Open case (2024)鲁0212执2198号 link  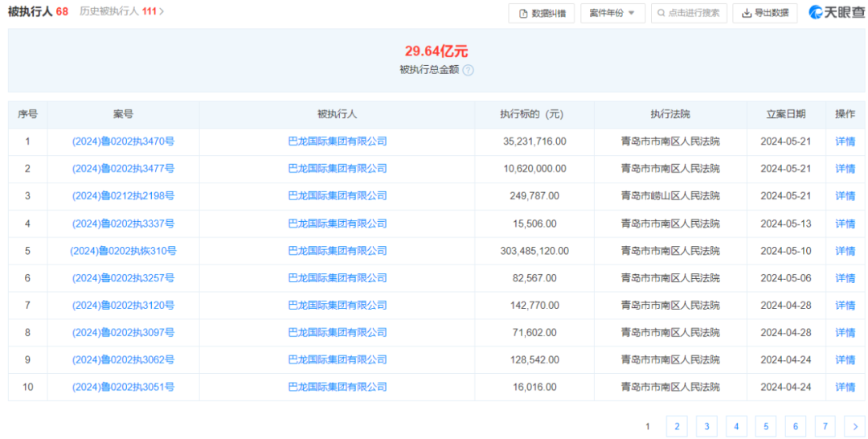123,196
